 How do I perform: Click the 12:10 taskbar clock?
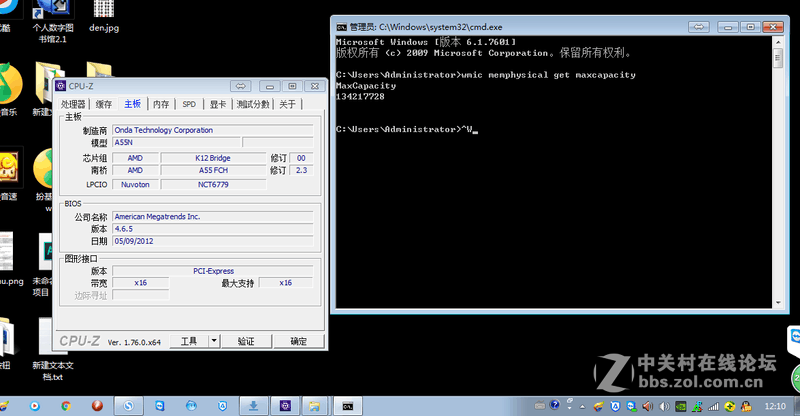[x=775, y=406]
